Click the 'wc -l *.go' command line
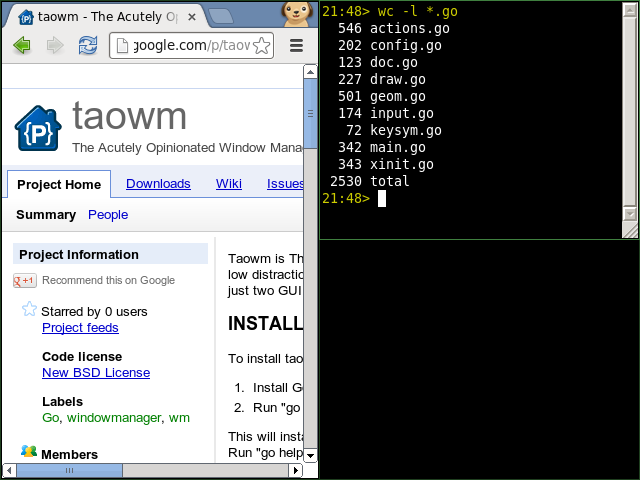The image size is (640, 480). tap(418, 11)
